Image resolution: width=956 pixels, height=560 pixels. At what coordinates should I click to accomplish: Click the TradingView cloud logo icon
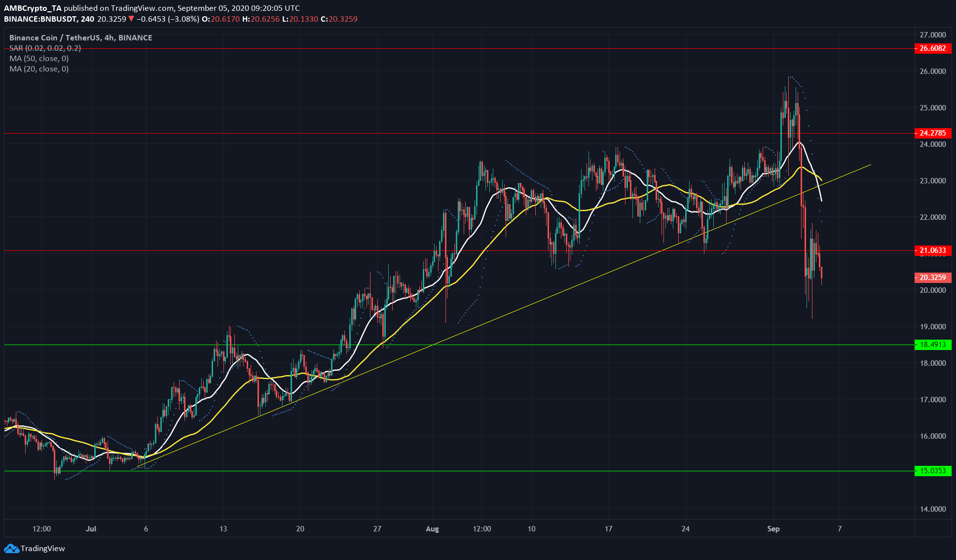coord(11,548)
